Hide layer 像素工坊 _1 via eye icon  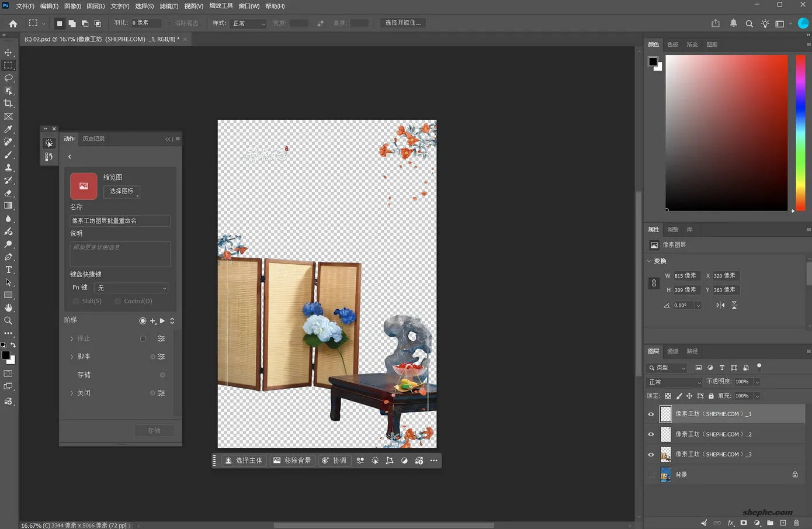coord(651,414)
